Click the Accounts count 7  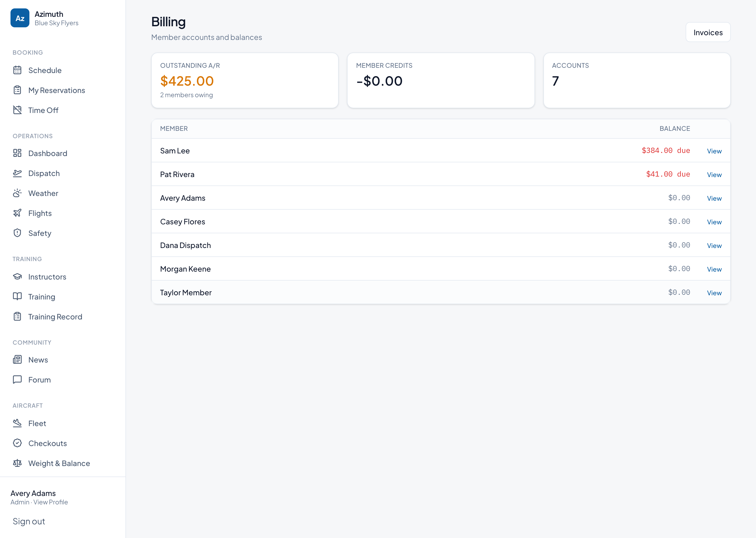pyautogui.click(x=555, y=81)
